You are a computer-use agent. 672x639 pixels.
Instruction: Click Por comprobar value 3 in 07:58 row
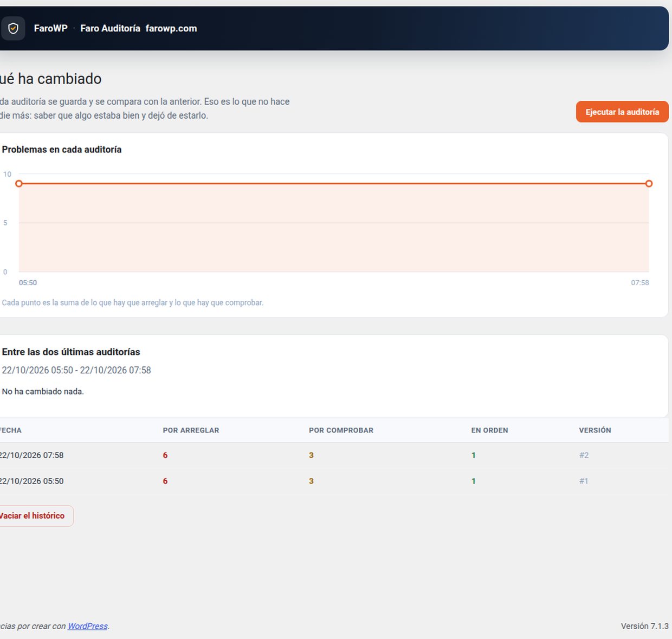[311, 455]
